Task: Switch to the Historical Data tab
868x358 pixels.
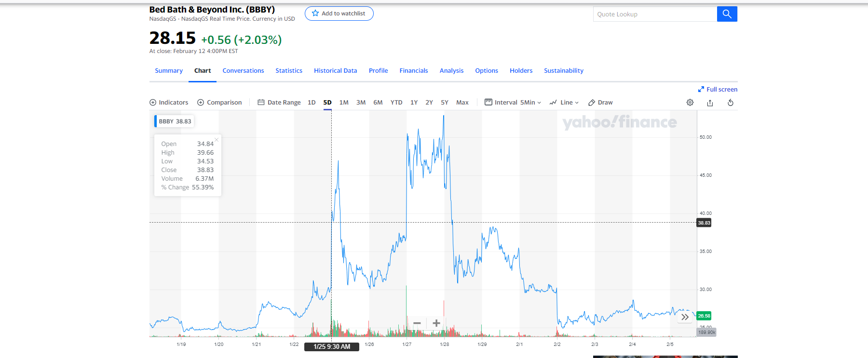Action: click(x=336, y=71)
